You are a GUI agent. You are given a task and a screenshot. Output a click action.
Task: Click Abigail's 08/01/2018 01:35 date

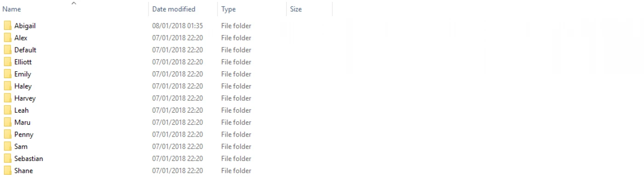coord(178,26)
